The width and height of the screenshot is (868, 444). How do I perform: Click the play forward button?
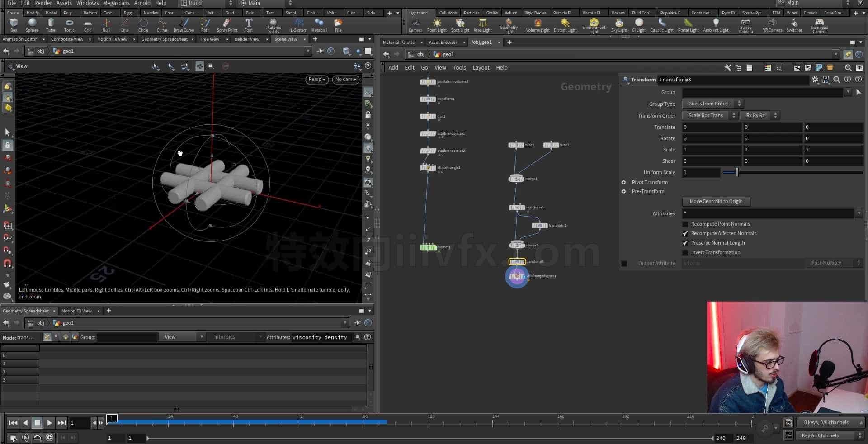[49, 423]
